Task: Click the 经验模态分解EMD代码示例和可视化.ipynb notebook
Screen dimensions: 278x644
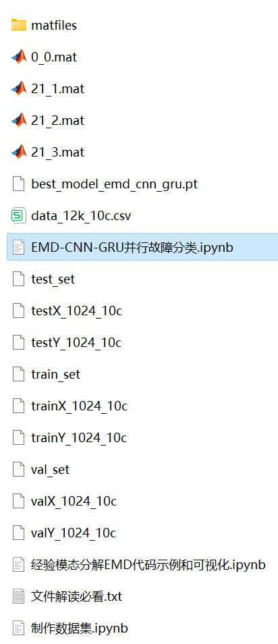Action: pyautogui.click(x=148, y=565)
